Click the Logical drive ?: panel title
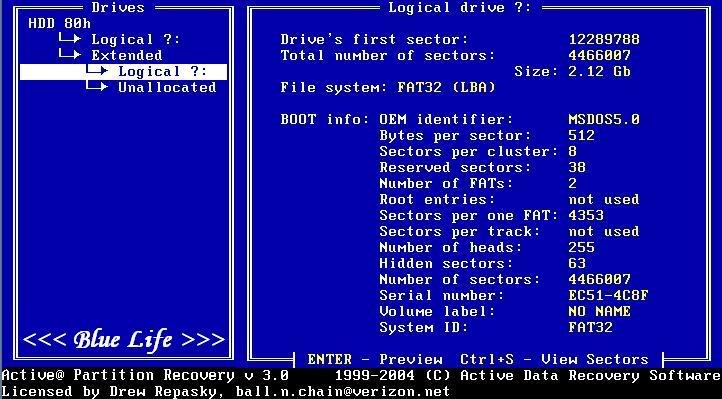 tap(460, 7)
